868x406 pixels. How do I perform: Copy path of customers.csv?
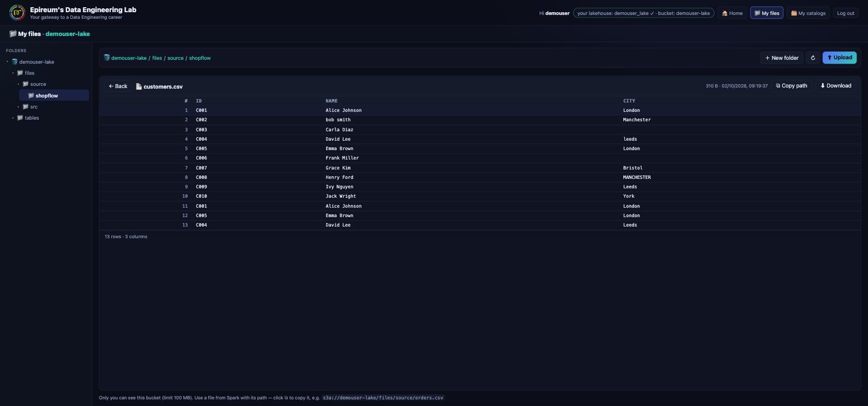point(792,86)
